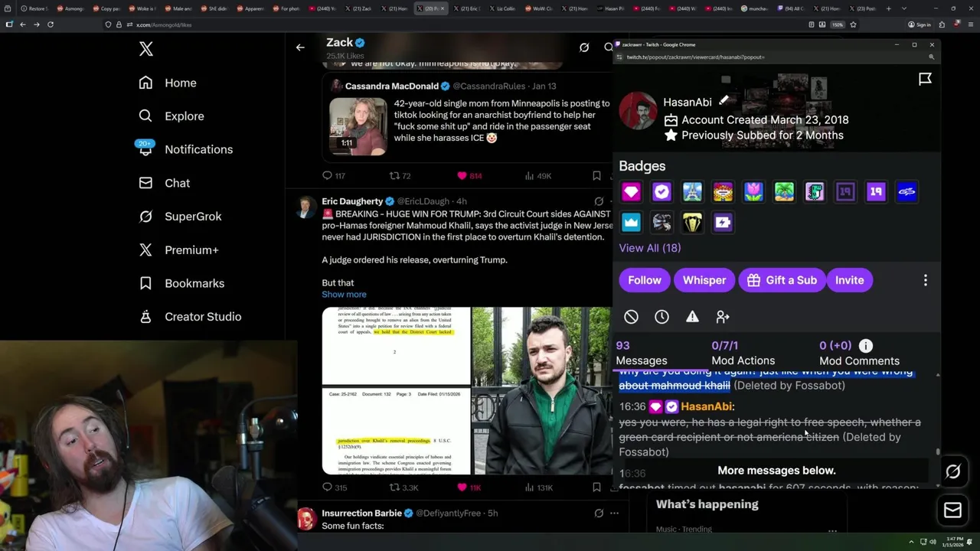This screenshot has height=551, width=980.
Task: Open SuperGrok in X sidebar
Action: [180, 217]
